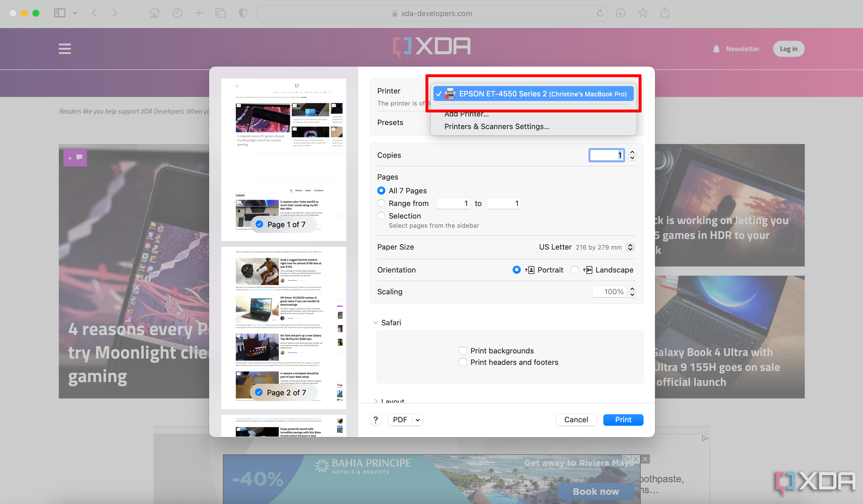Click the blue Print button
The height and width of the screenshot is (504, 863).
[623, 420]
